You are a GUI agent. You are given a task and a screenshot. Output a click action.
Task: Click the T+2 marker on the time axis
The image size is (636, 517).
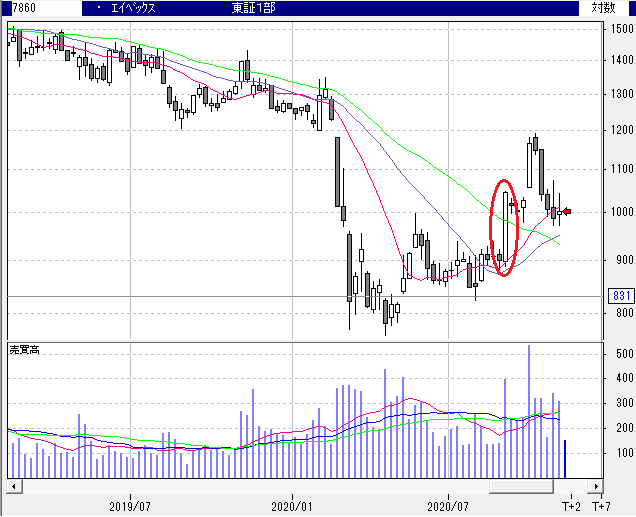tap(571, 506)
